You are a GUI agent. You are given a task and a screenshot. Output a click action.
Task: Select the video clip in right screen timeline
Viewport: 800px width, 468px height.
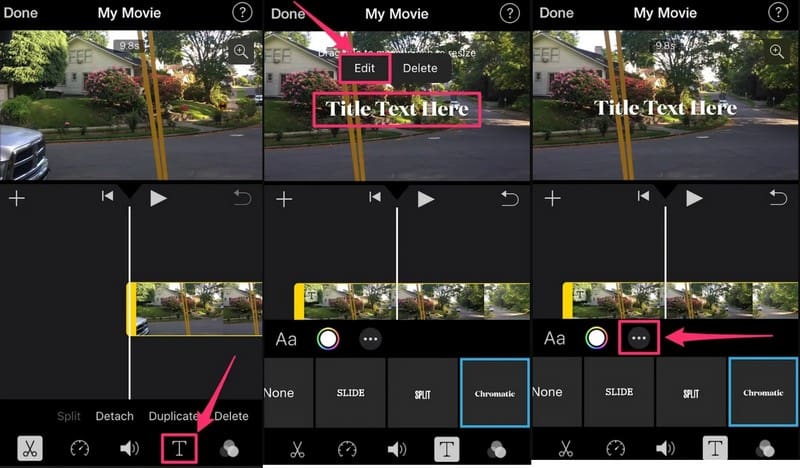tap(680, 301)
